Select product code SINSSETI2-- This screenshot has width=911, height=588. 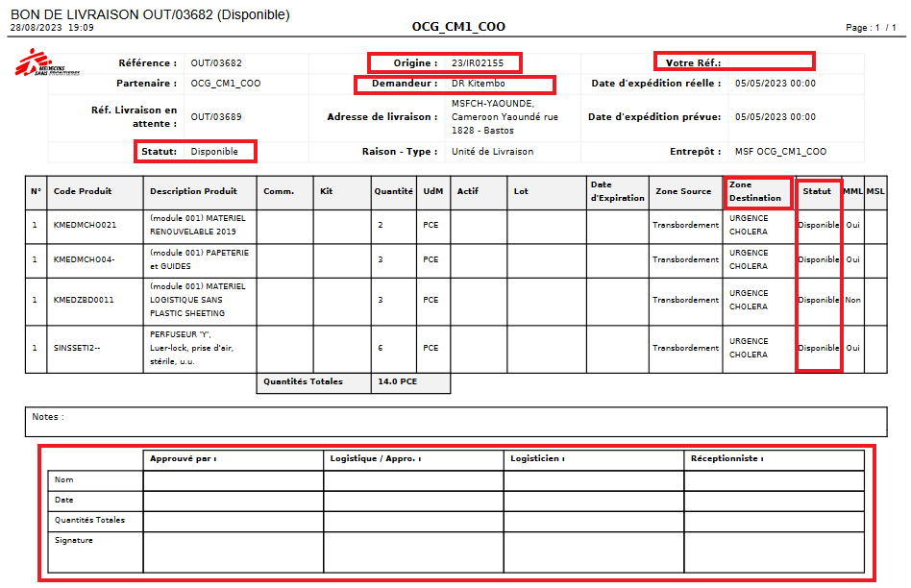point(84,348)
